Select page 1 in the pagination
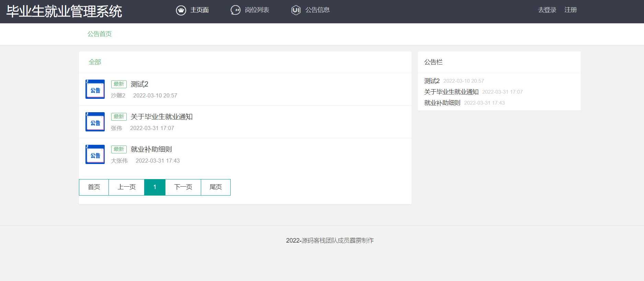Image resolution: width=644 pixels, height=281 pixels. click(155, 187)
